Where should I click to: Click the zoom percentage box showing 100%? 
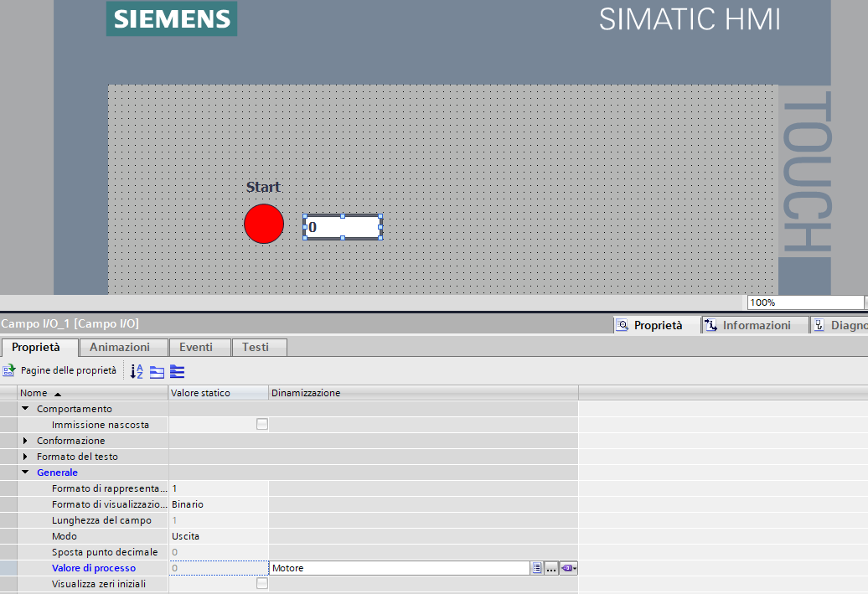tap(805, 302)
